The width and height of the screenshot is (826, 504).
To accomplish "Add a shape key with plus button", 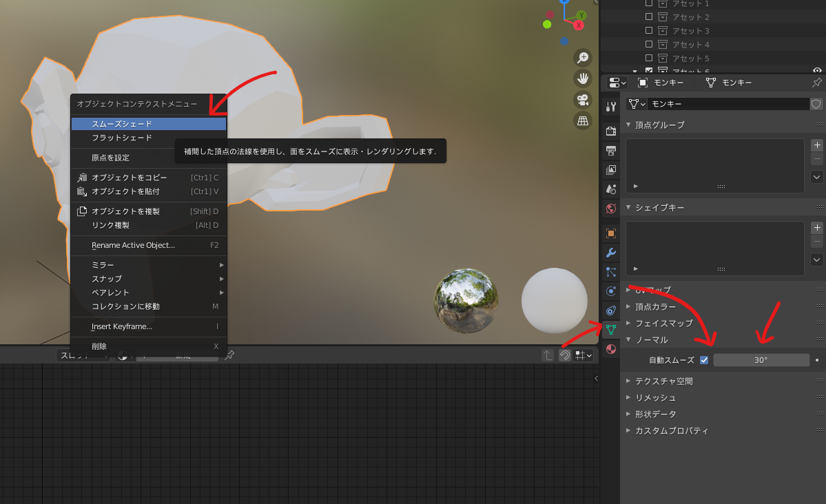I will point(816,227).
